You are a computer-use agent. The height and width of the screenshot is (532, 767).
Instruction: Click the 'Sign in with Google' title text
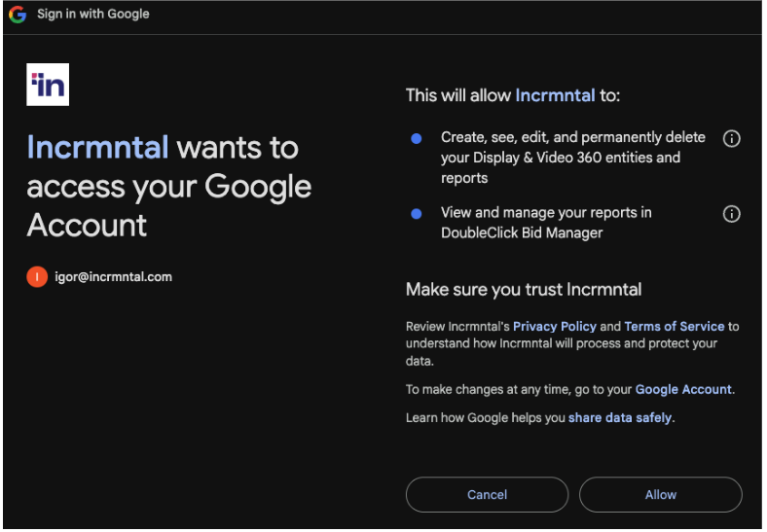coord(93,15)
